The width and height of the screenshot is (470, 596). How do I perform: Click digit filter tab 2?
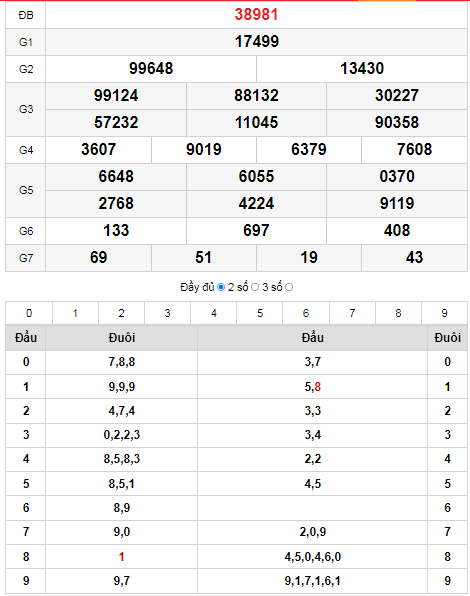(121, 313)
